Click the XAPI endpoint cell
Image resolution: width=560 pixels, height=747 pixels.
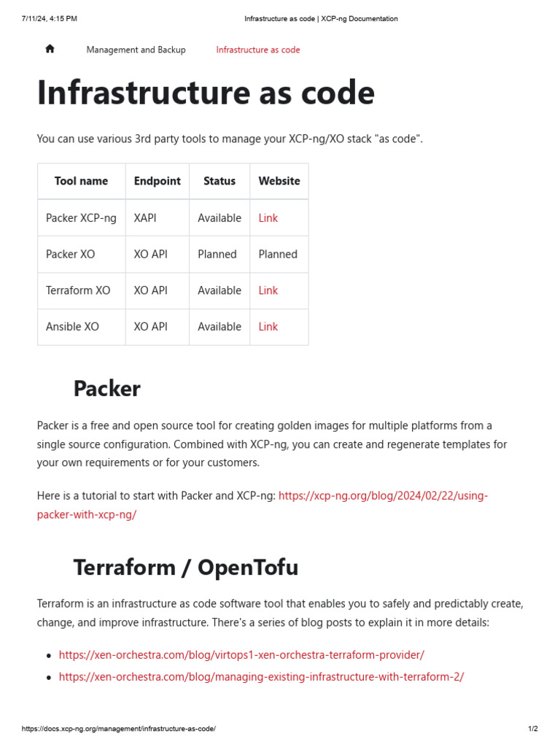tap(145, 218)
